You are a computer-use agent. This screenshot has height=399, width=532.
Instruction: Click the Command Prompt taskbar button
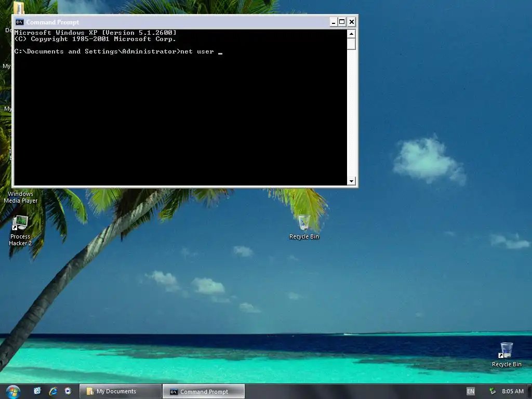coord(204,392)
